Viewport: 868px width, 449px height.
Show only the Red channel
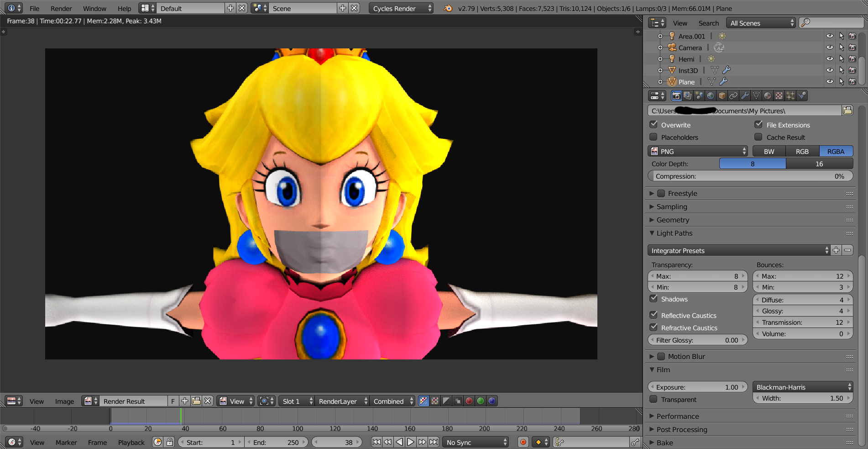(469, 401)
